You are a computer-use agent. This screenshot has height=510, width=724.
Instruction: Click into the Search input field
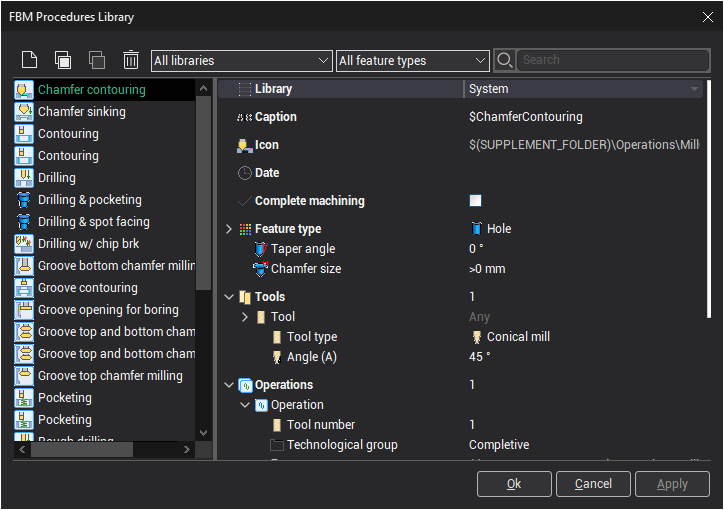(612, 60)
